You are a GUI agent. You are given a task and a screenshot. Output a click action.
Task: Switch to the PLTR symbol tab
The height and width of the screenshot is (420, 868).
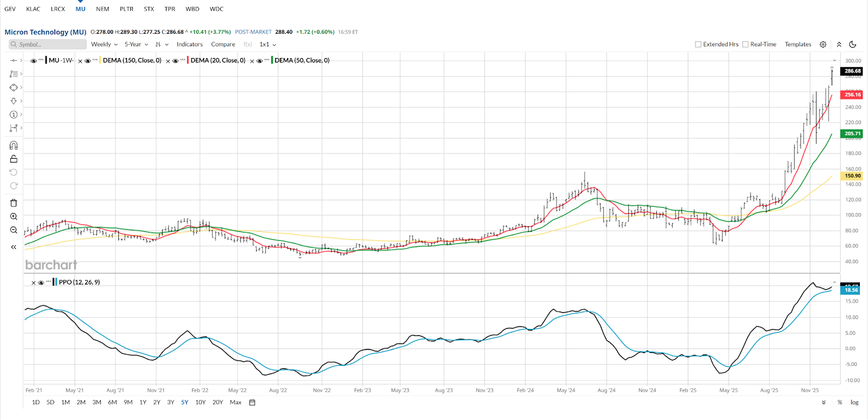[126, 9]
